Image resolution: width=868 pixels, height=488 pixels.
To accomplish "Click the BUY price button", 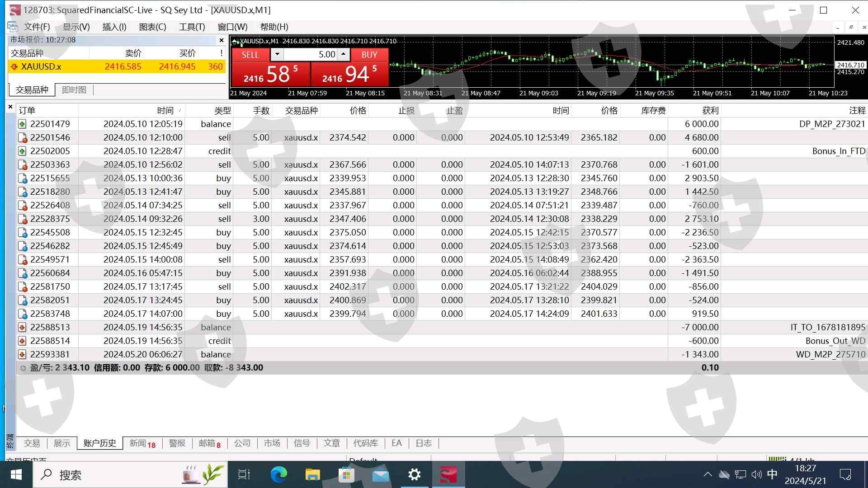I will tap(349, 74).
